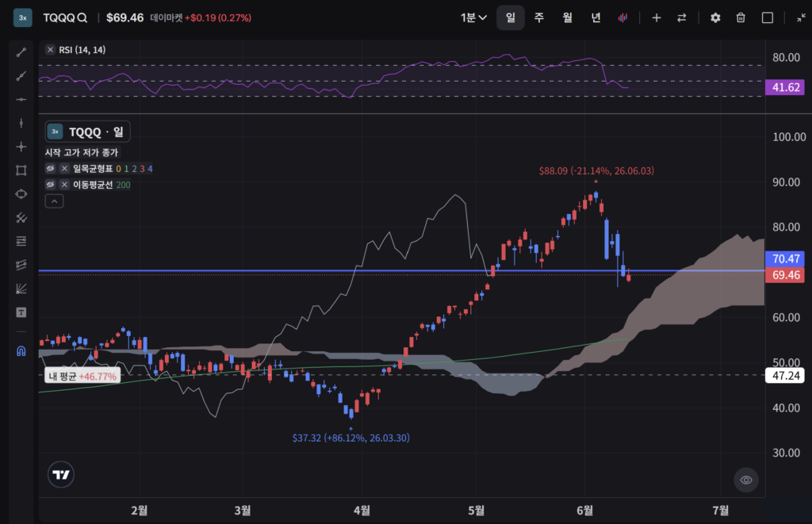Screen dimensions: 812x524
Task: Click the 이동평균선 200 indicator name
Action: (101, 185)
